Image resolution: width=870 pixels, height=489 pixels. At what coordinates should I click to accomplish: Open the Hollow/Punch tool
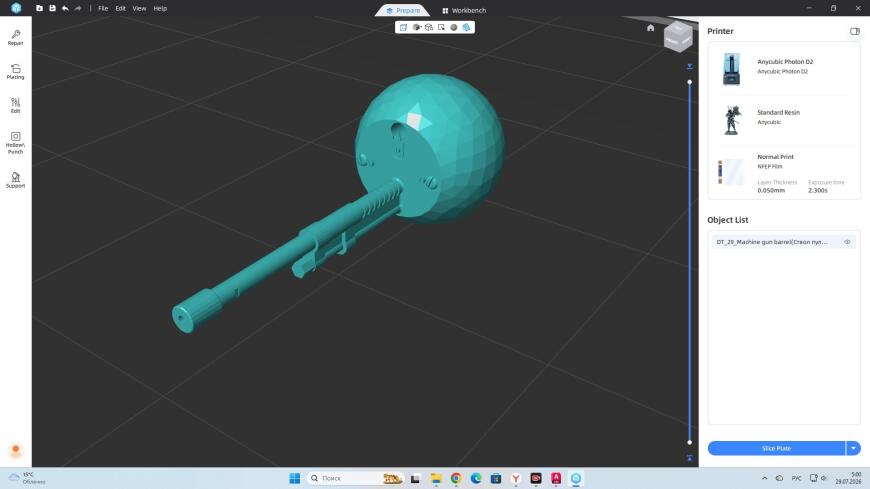(16, 143)
